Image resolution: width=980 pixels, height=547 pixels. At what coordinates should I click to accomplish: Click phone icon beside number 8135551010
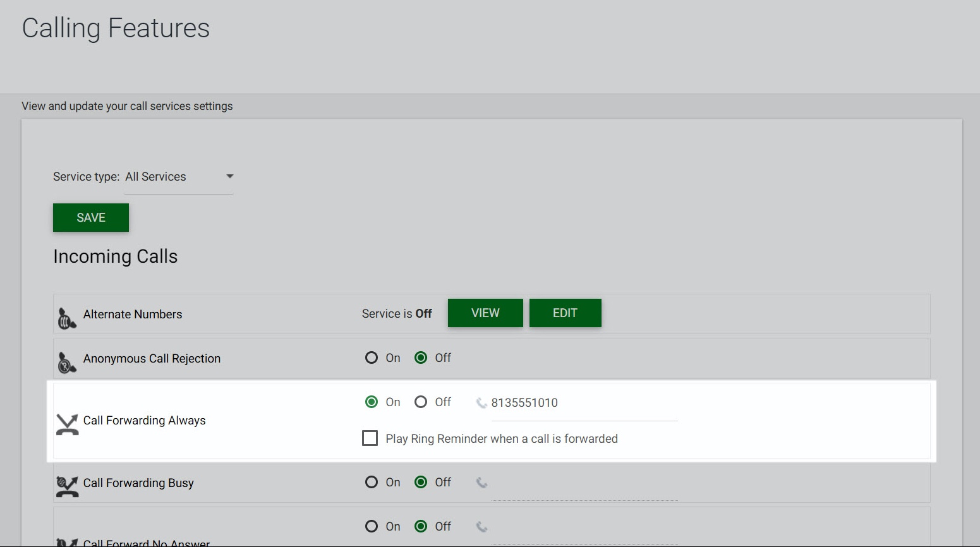[x=481, y=403]
